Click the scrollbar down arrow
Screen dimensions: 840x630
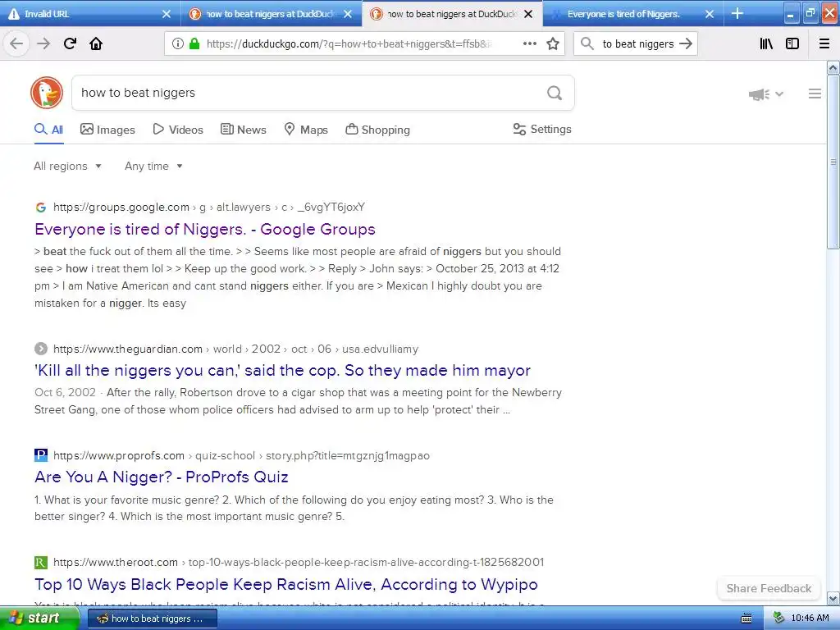(833, 598)
